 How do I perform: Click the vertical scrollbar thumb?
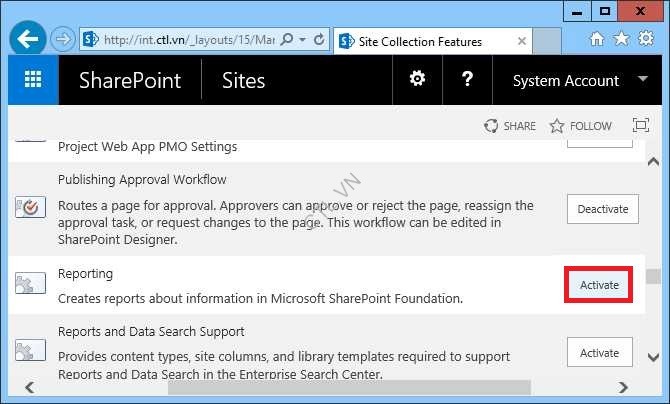point(653,276)
